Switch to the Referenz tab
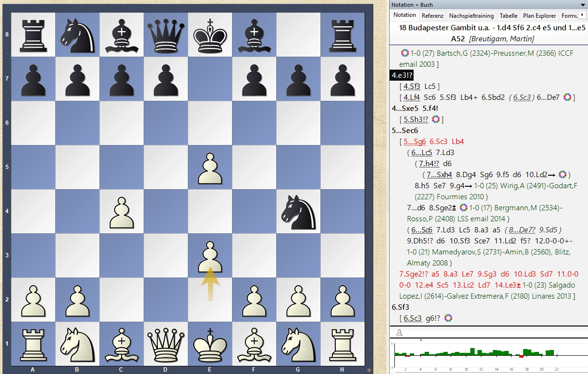 (432, 16)
